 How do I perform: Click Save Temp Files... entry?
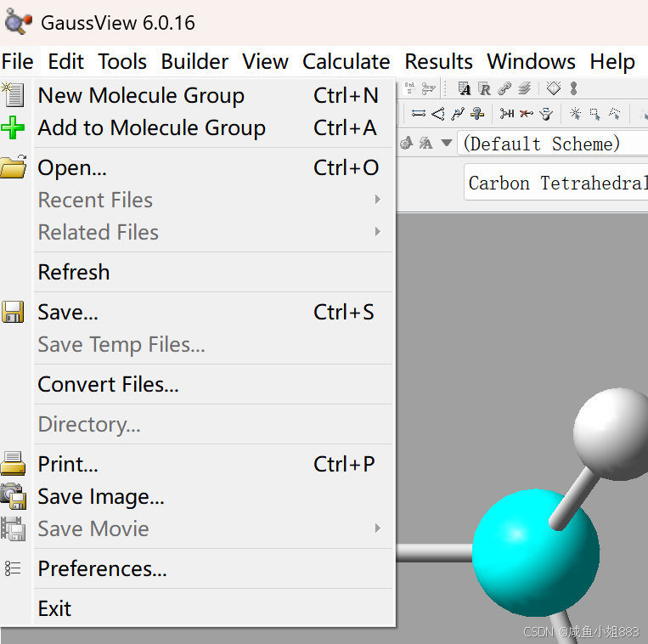(213, 345)
